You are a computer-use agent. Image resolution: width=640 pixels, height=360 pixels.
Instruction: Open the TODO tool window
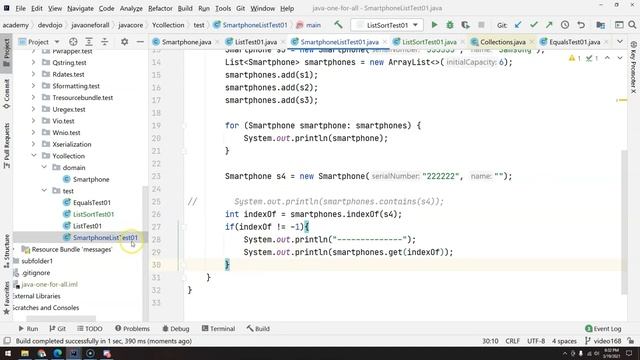click(x=90, y=328)
